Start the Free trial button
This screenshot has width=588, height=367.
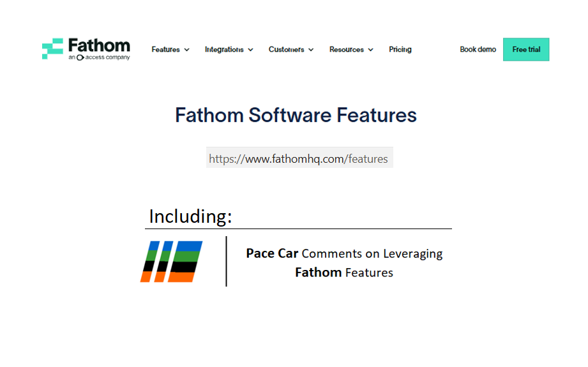pyautogui.click(x=526, y=50)
